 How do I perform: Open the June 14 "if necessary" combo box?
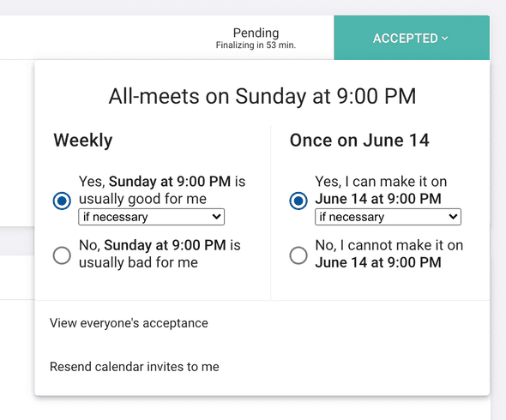click(388, 217)
